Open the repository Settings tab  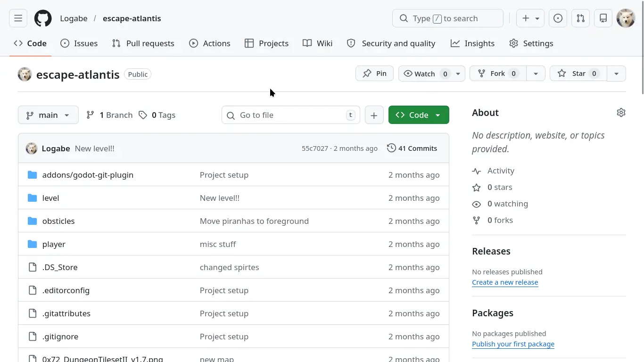click(x=531, y=43)
